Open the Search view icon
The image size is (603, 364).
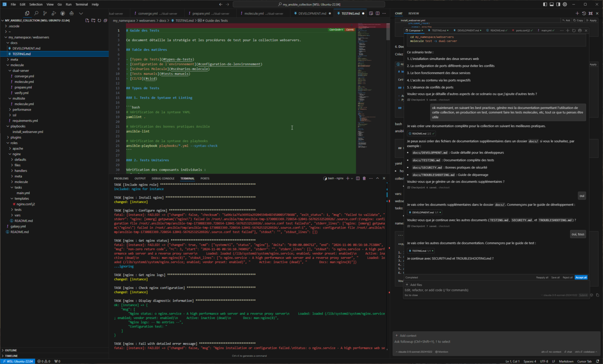point(36,13)
